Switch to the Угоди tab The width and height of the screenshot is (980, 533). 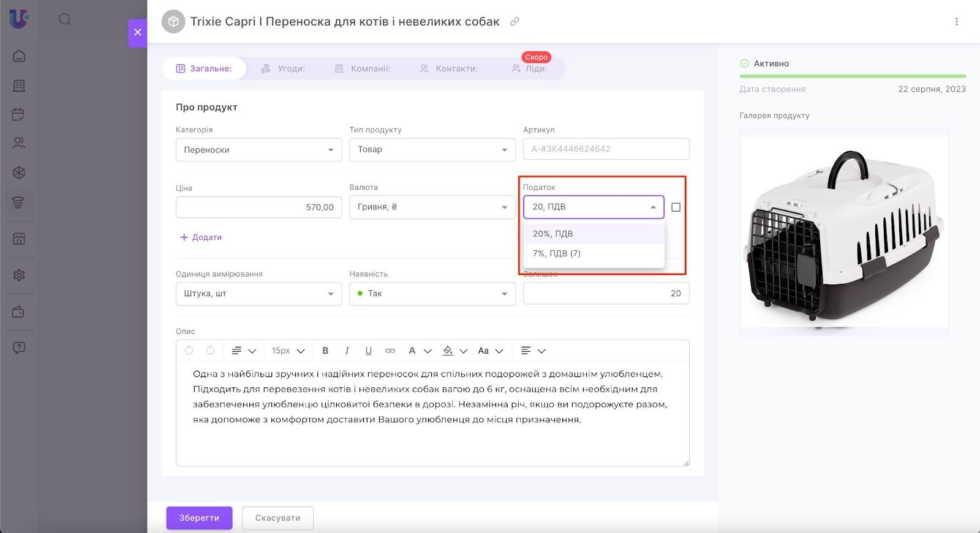(283, 69)
